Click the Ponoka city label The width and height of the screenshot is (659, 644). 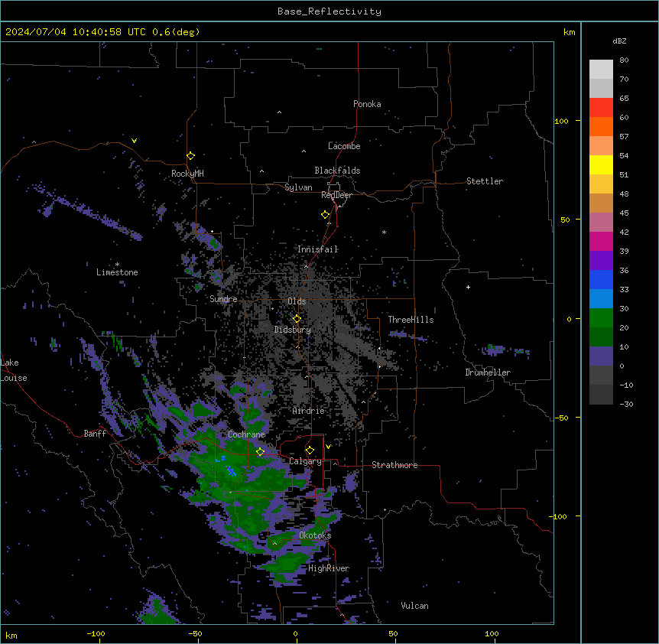pos(367,104)
